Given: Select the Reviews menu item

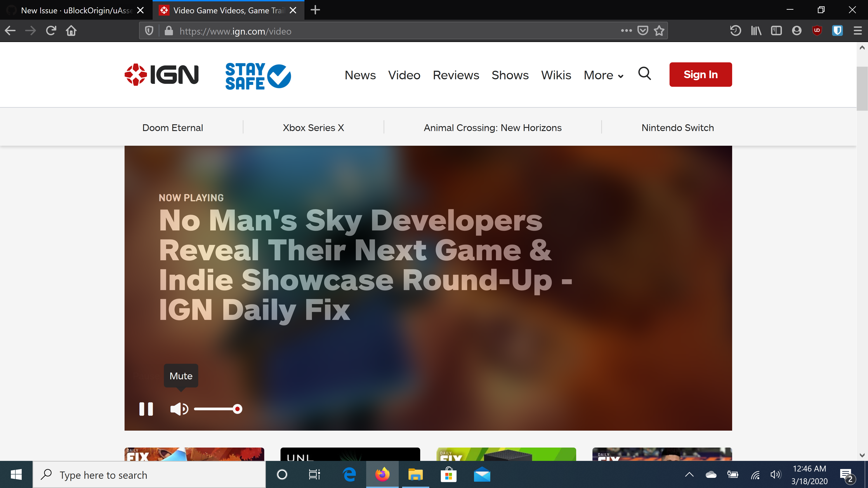Looking at the screenshot, I should tap(456, 75).
